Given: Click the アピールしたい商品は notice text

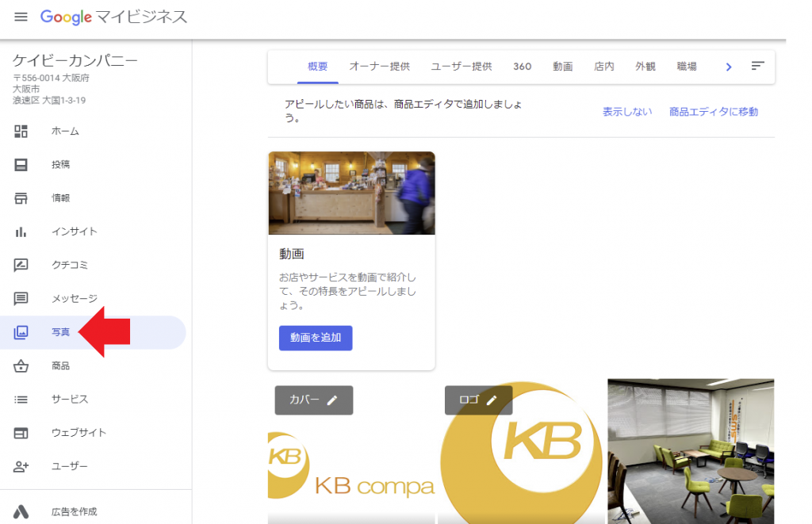Looking at the screenshot, I should click(x=404, y=111).
